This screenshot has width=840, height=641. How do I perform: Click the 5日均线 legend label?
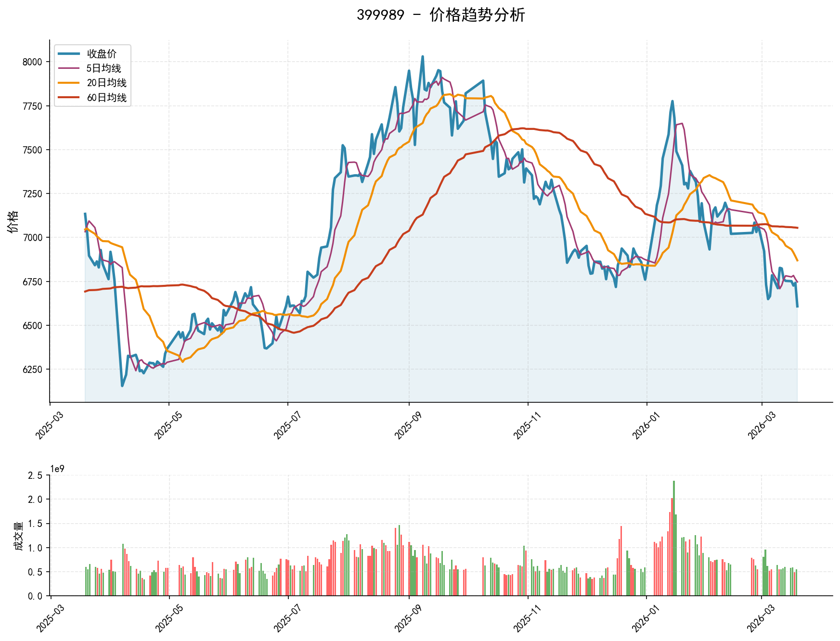pos(104,68)
